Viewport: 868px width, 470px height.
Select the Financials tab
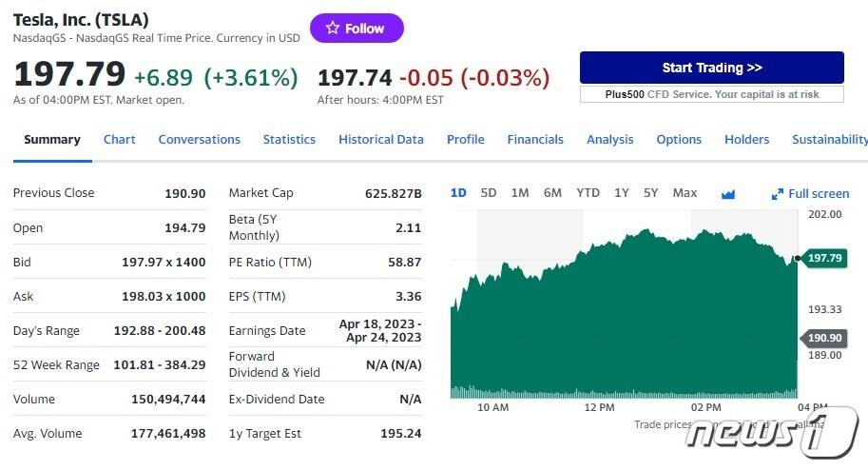pyautogui.click(x=535, y=139)
